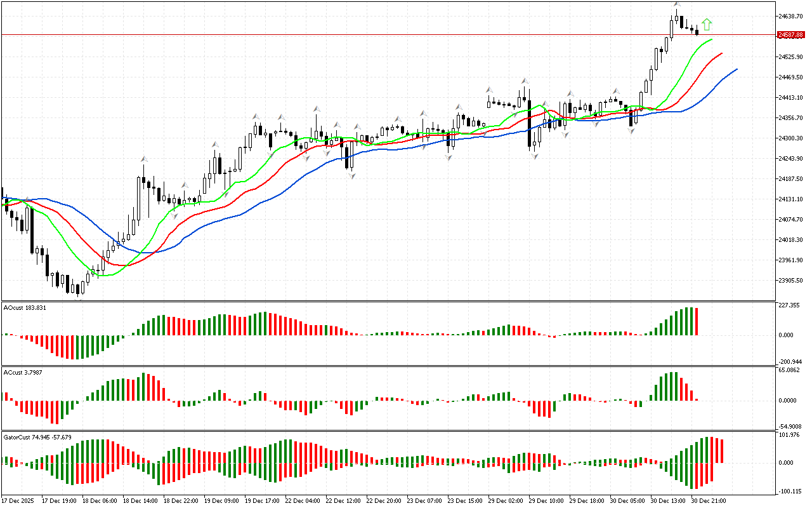
Task: Click the GatorCust 74.945 -57.679 label
Action: tap(37, 437)
